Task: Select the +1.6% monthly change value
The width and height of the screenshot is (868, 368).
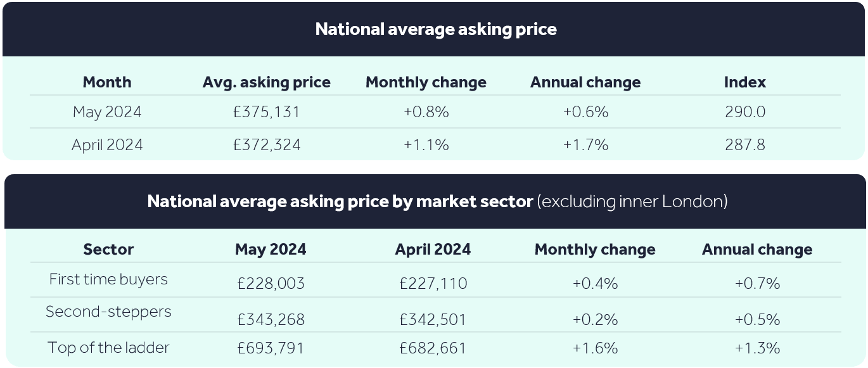Action: click(595, 348)
